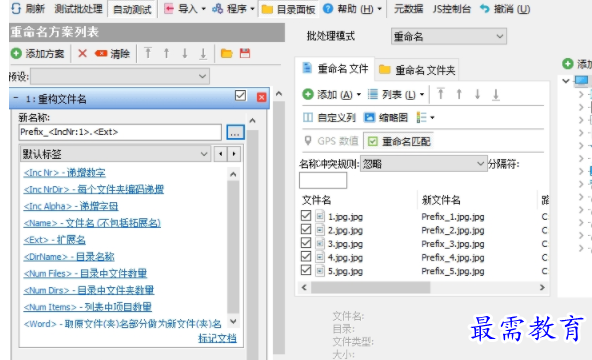
Task: Click Custom Columns (自定义列) icon
Action: (x=308, y=118)
